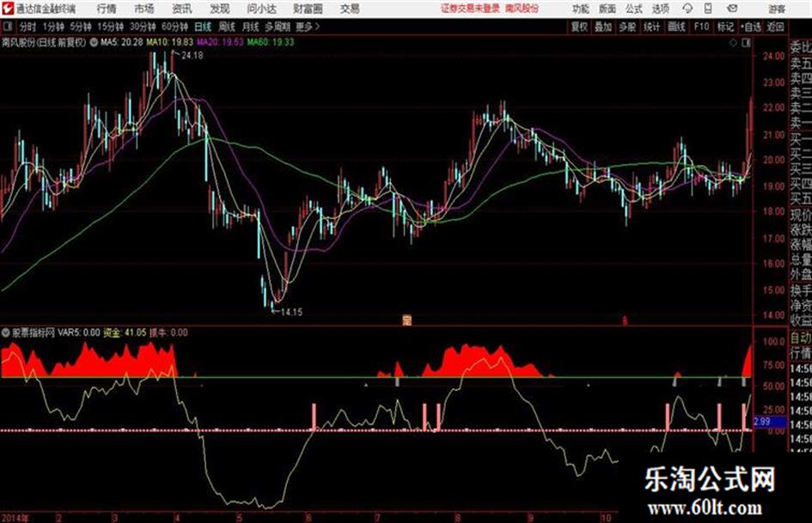The height and width of the screenshot is (523, 812).
Task: Open the 公式 menu
Action: [x=634, y=9]
